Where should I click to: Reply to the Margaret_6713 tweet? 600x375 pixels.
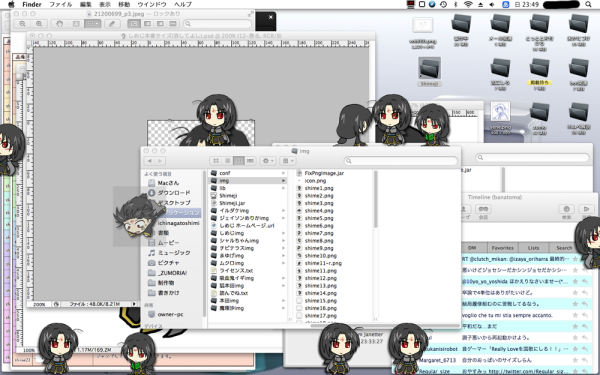(585, 360)
